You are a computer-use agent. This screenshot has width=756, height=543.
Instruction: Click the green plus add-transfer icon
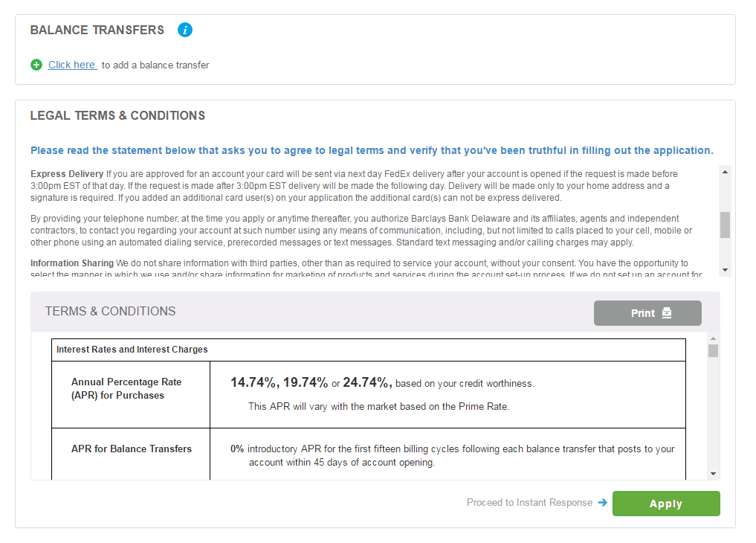pyautogui.click(x=36, y=65)
